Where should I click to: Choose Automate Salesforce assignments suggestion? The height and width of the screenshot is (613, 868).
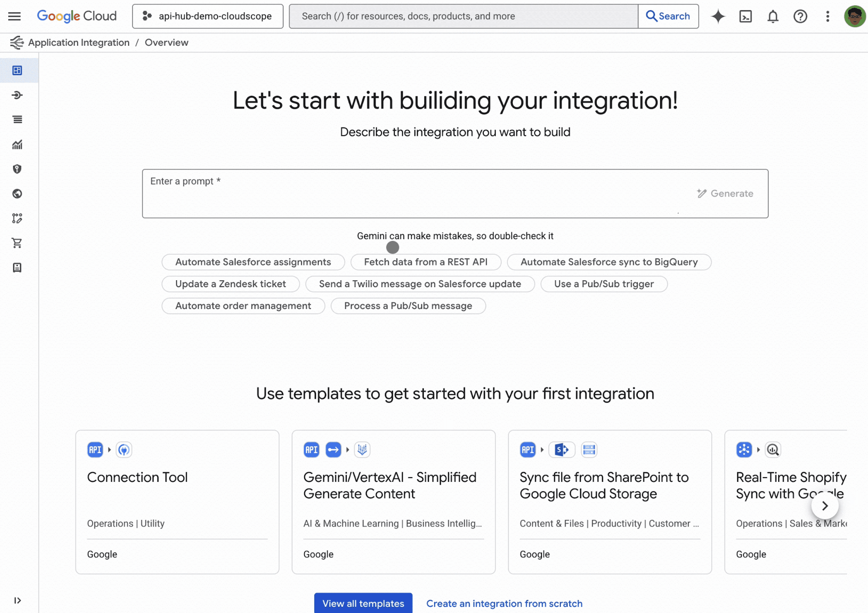pos(253,262)
